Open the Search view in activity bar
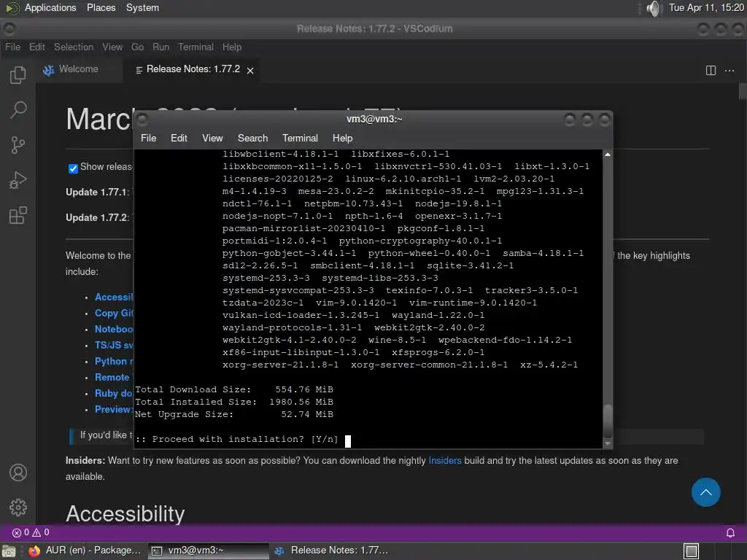Screen dimensions: 747x560 [18, 110]
